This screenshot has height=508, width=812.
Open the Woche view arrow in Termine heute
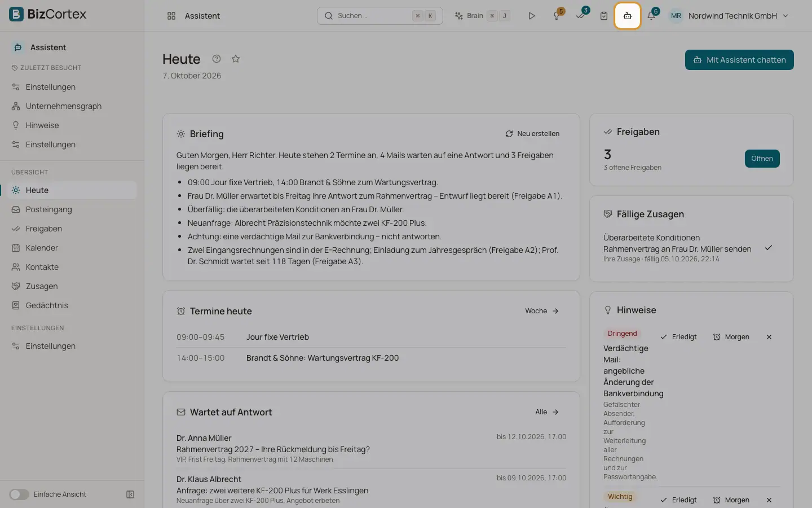click(x=542, y=311)
